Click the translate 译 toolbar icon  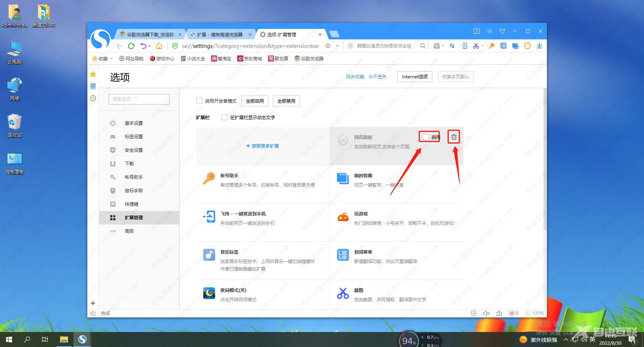[503, 46]
